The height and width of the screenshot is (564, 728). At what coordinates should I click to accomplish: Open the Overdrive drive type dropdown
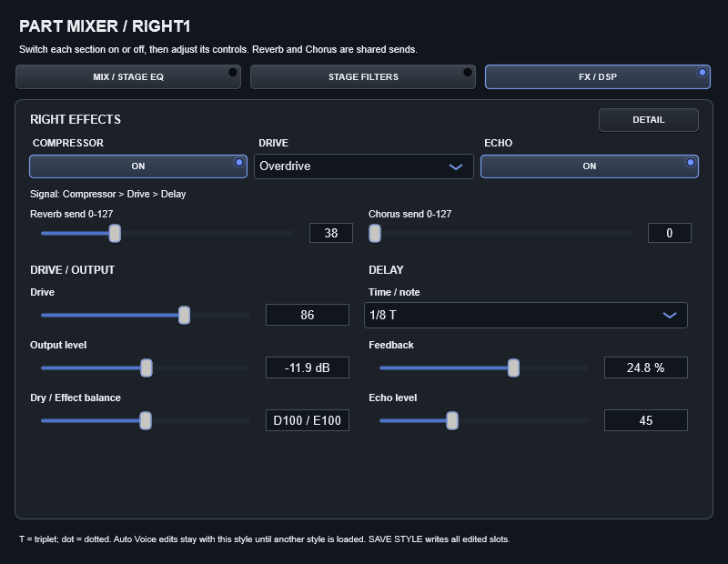point(363,166)
